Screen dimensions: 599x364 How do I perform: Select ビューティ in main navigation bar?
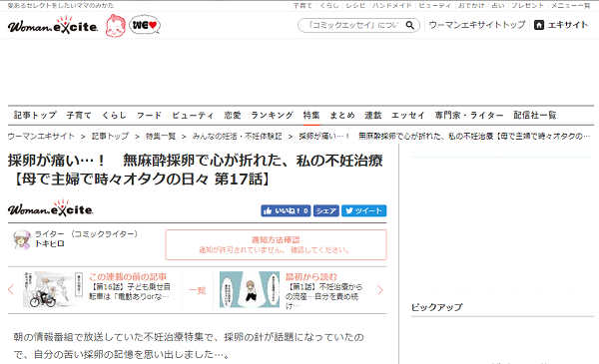[193, 115]
